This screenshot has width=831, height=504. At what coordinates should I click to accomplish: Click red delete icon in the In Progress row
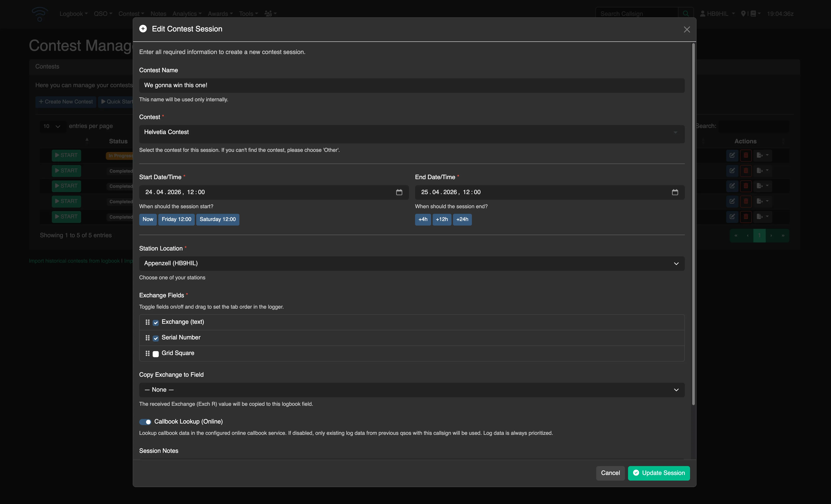(746, 155)
